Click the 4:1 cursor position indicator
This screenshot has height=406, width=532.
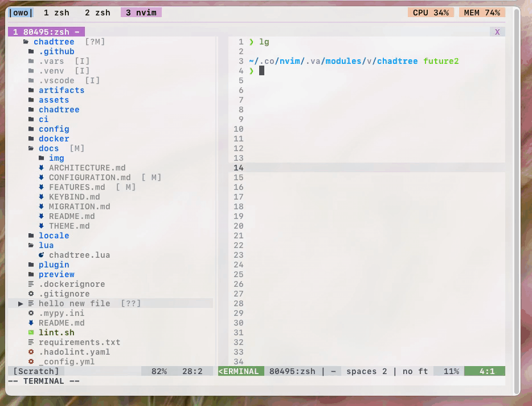click(485, 371)
